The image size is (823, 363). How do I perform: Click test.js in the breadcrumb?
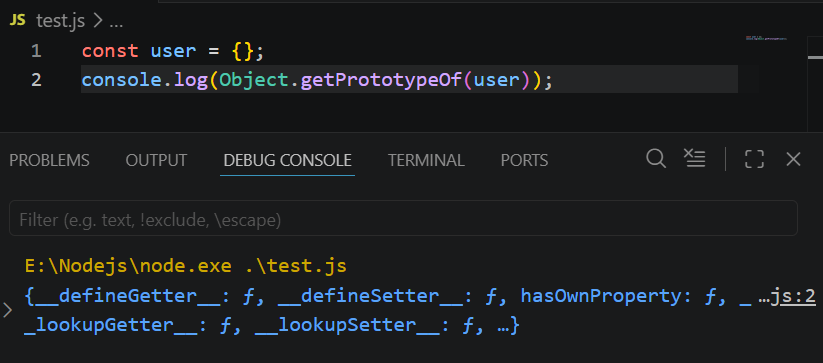coord(60,21)
